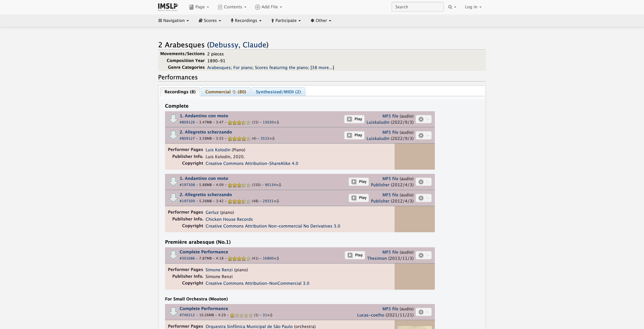
Task: Download file #809127 Allegretto scherzando
Action: 173,135
